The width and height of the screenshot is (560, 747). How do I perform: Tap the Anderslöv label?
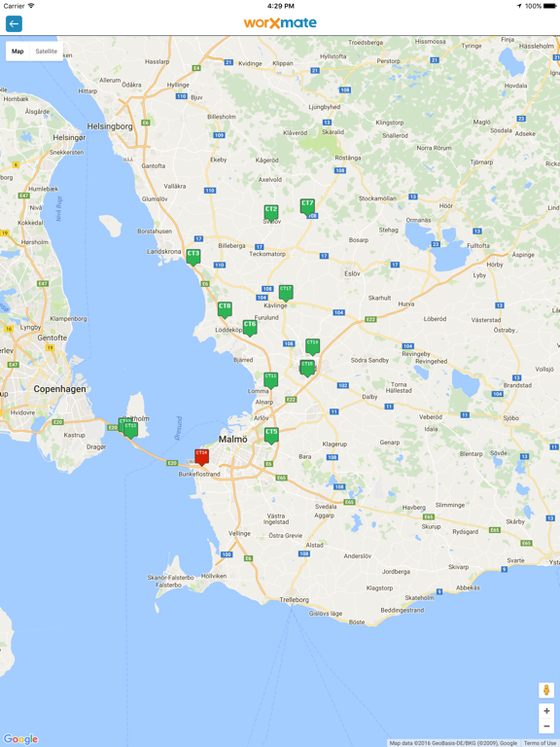[358, 556]
